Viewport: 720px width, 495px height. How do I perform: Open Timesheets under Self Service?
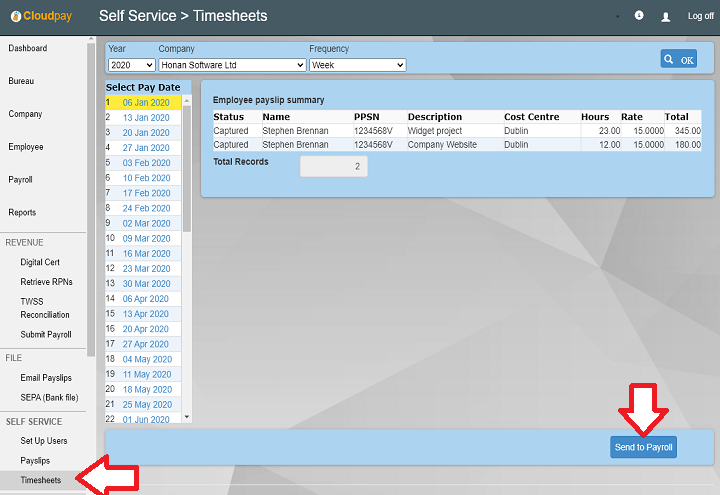point(40,481)
